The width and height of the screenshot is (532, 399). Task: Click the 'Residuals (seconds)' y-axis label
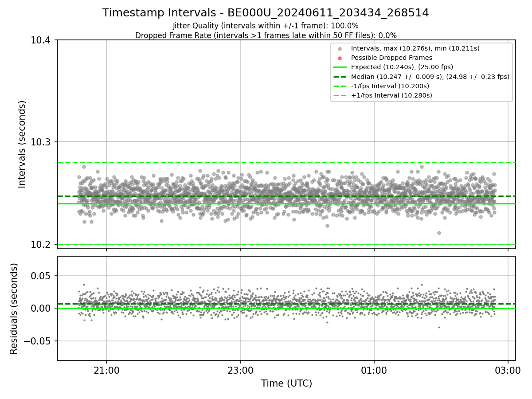tap(14, 309)
